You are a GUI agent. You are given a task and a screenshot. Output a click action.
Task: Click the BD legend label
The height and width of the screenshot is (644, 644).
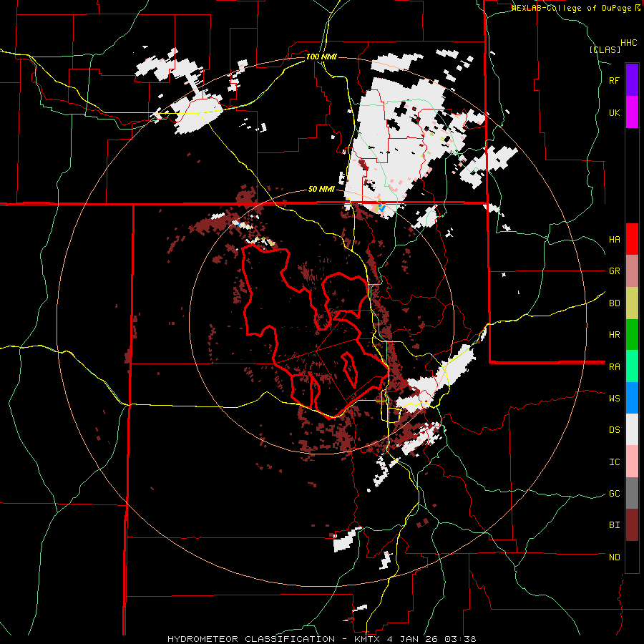[615, 303]
